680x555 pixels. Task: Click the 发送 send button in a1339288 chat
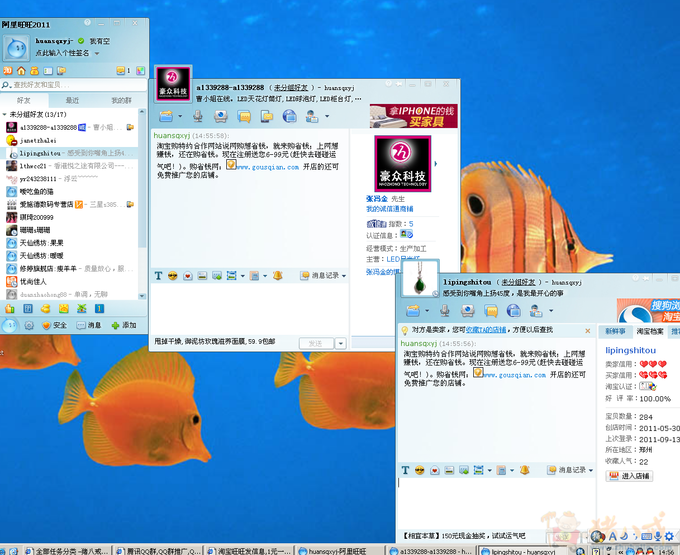point(316,343)
